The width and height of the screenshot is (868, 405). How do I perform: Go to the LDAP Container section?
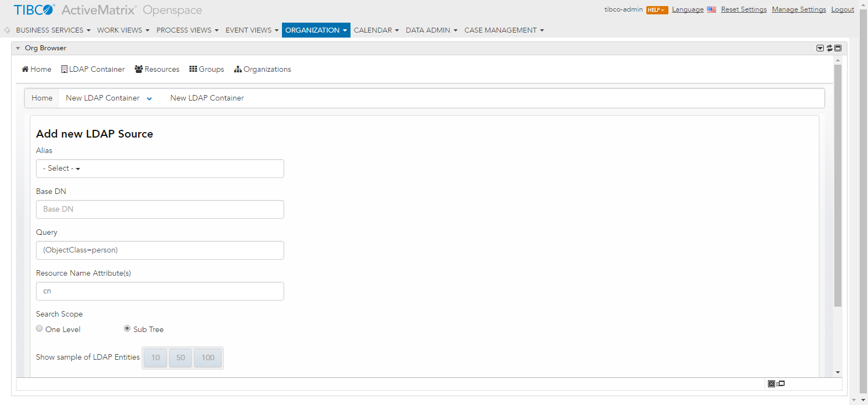point(93,69)
